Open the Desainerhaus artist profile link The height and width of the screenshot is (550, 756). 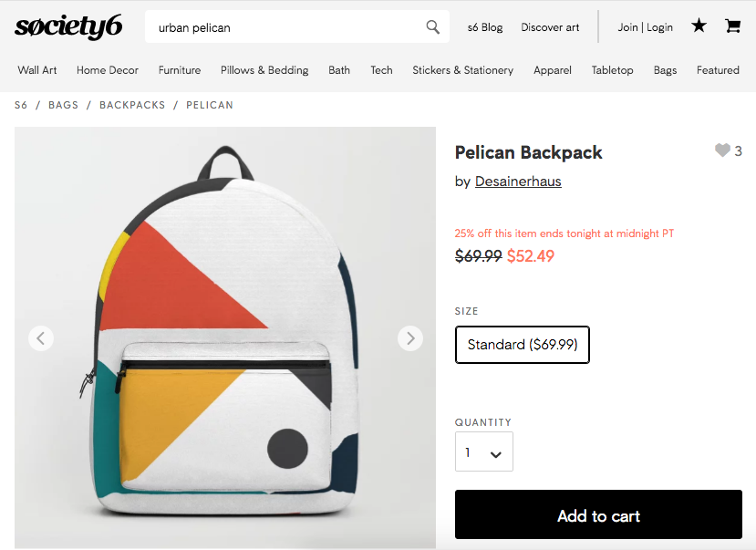[x=518, y=182]
